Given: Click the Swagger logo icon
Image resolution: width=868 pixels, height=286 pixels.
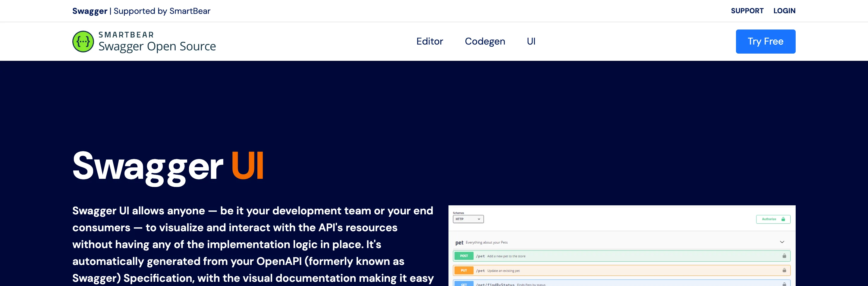Looking at the screenshot, I should coord(83,41).
